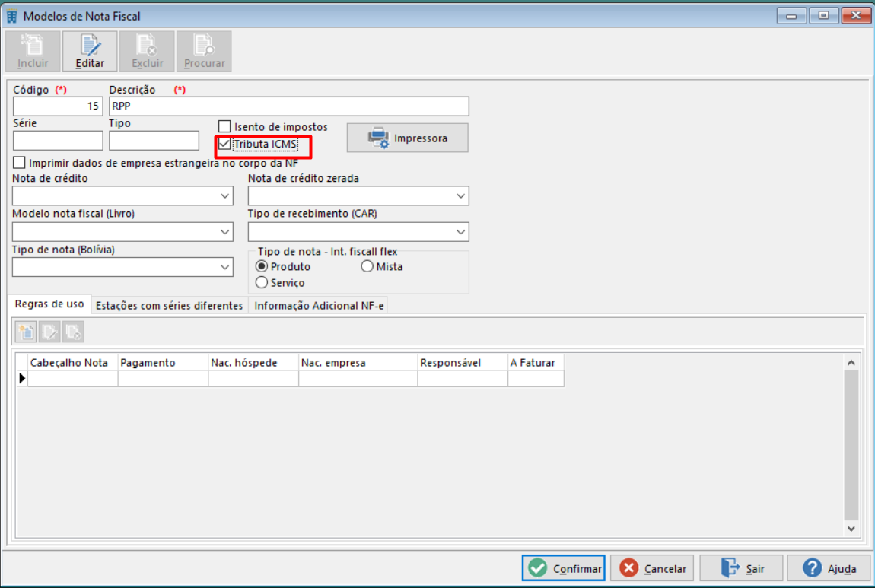Open Ajuda help button
The image size is (875, 588).
[829, 568]
